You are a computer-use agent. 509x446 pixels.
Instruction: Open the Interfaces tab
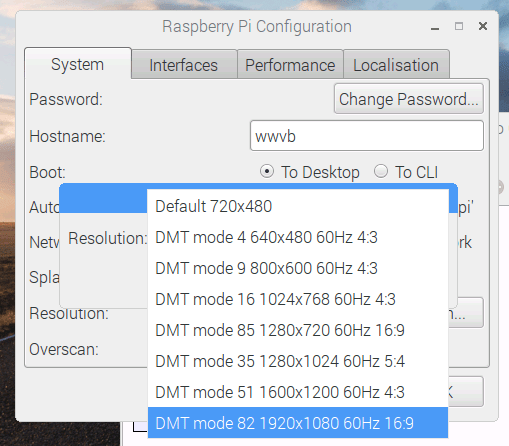click(x=184, y=65)
